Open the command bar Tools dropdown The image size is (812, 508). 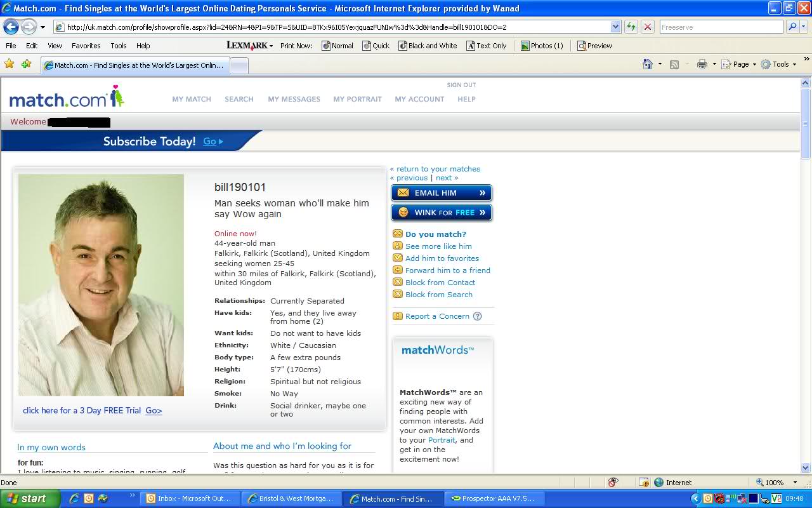[x=778, y=64]
